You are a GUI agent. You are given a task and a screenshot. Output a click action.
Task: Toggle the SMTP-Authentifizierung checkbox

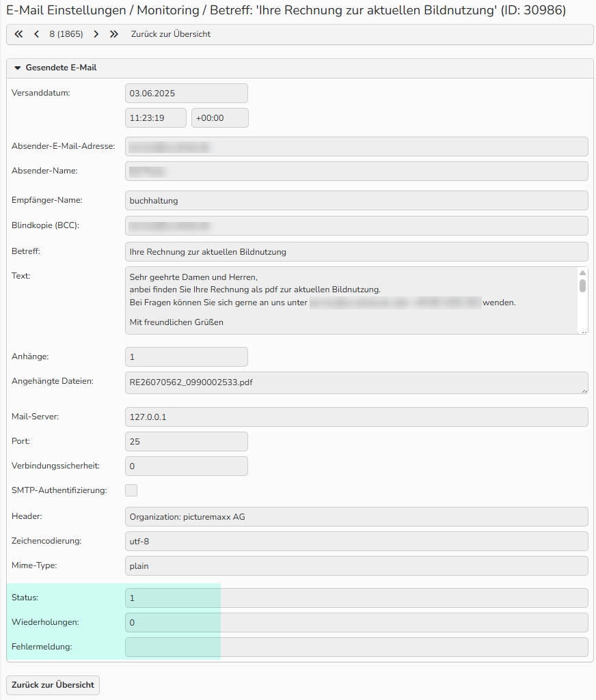tap(131, 490)
